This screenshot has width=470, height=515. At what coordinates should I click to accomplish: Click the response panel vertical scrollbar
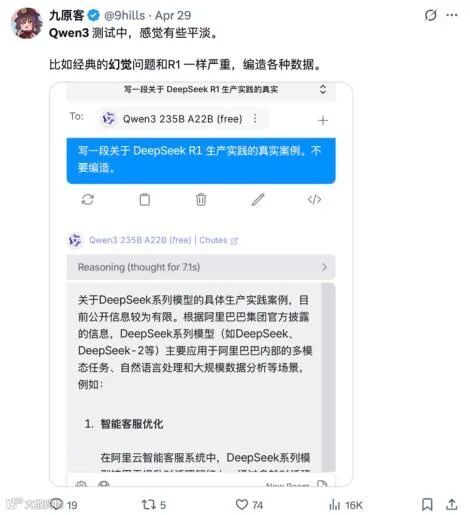[328, 377]
